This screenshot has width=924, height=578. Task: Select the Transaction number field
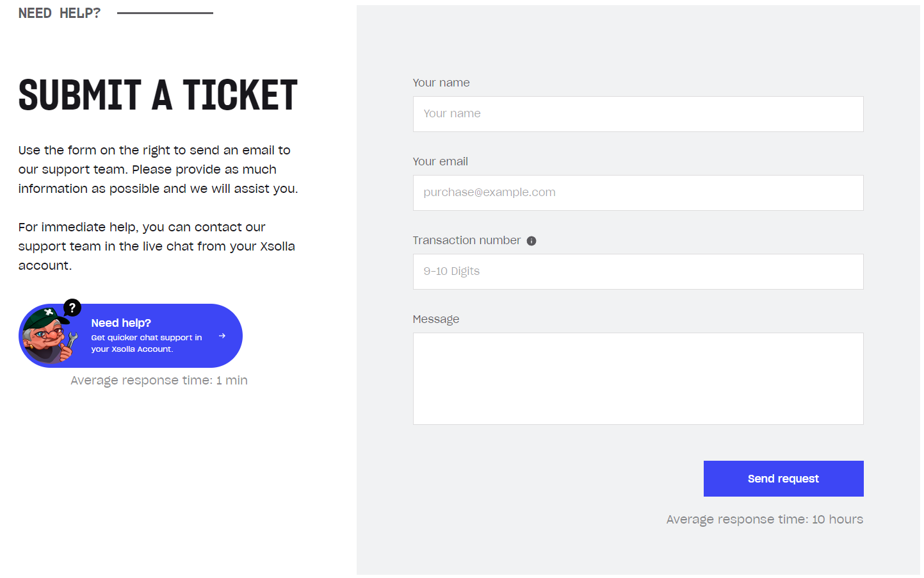tap(638, 272)
